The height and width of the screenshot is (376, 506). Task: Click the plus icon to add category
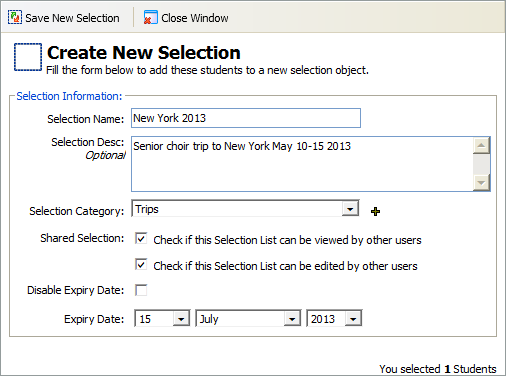click(x=375, y=211)
